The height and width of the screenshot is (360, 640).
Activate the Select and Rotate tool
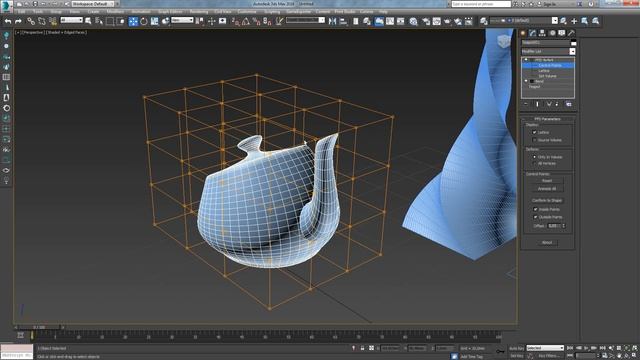(144, 21)
